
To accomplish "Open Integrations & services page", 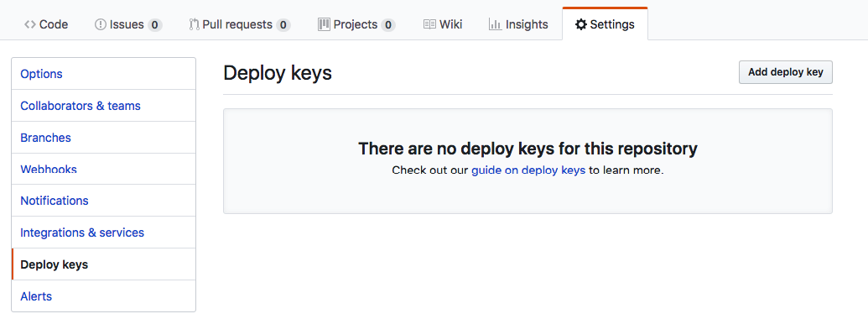I will [103, 232].
